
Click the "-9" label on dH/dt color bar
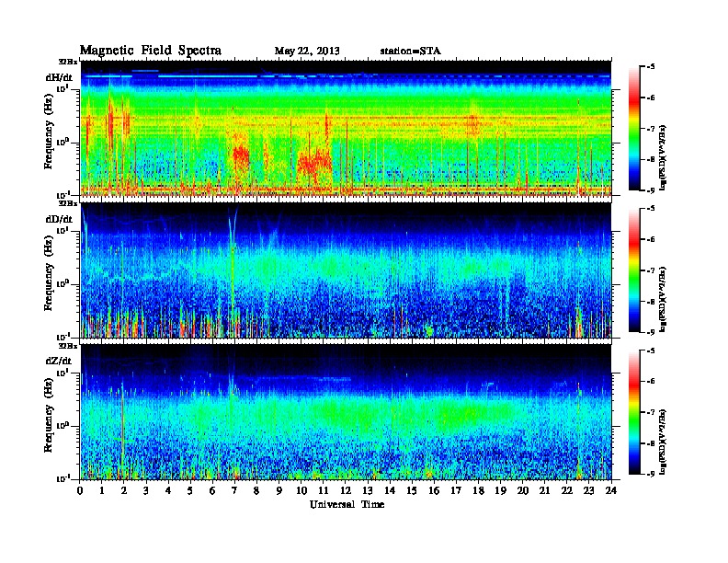pyautogui.click(x=651, y=190)
